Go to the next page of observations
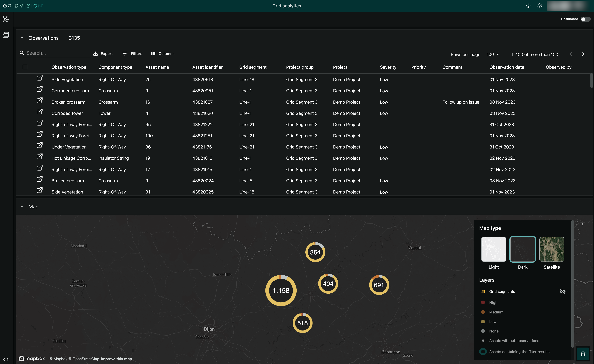 pos(583,54)
